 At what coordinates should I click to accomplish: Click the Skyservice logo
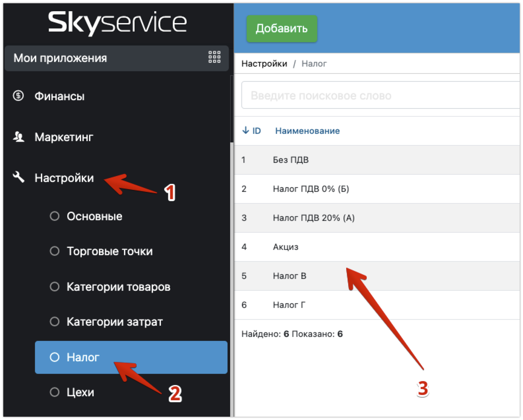tap(117, 23)
